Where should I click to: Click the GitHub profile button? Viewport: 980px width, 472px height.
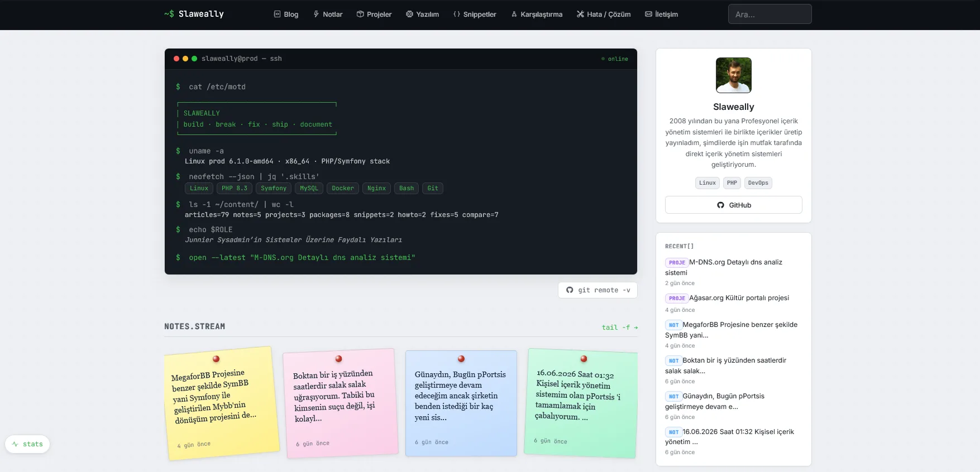tap(734, 205)
